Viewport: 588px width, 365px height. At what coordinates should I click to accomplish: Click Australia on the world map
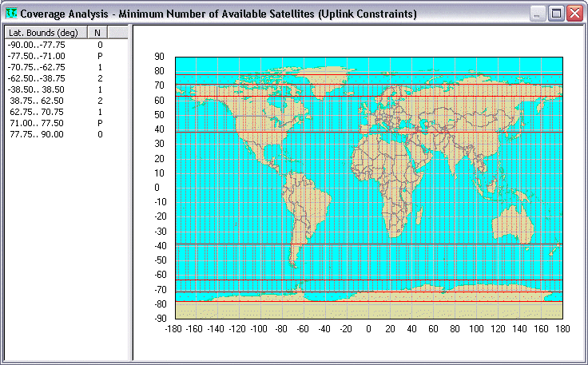(511, 224)
